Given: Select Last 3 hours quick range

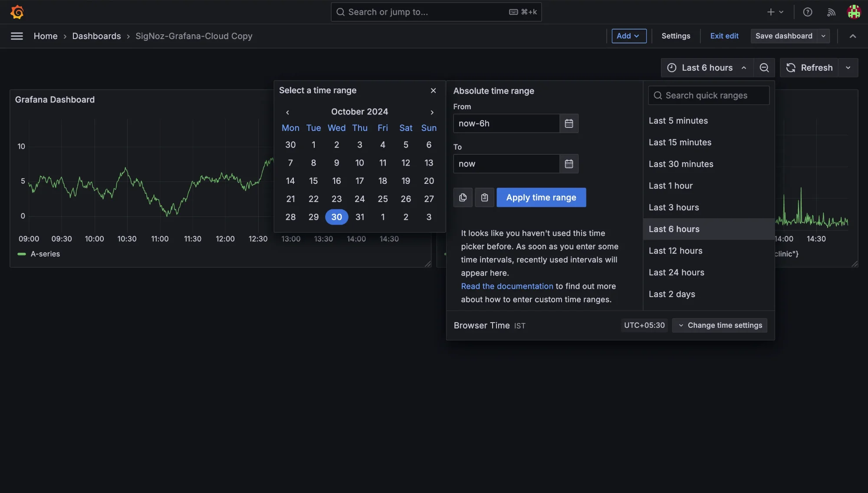Looking at the screenshot, I should pyautogui.click(x=709, y=208).
